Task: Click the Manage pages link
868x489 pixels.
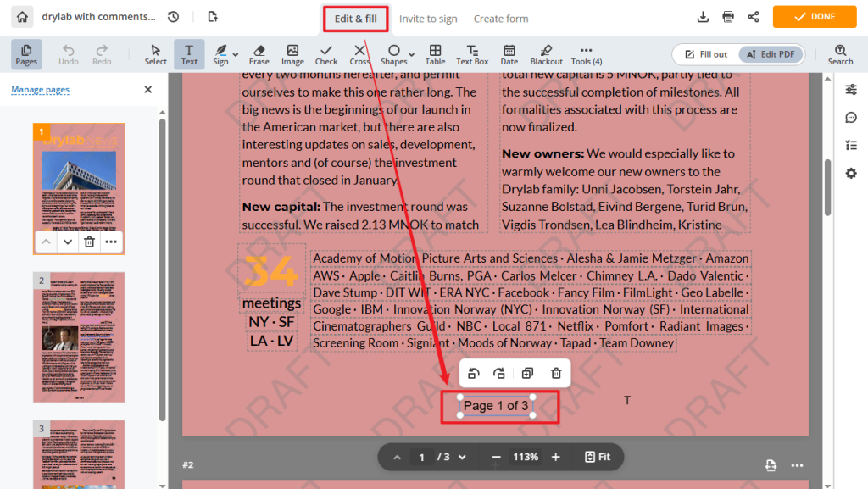Action: point(41,89)
